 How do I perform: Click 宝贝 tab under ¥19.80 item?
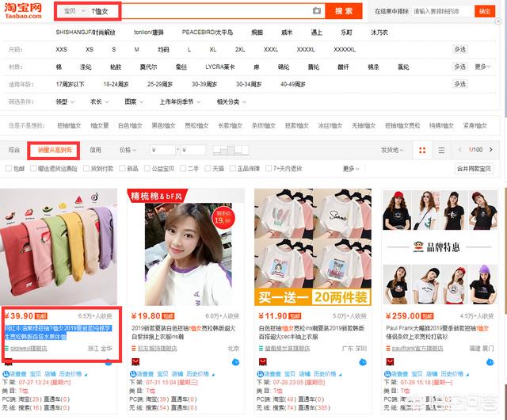pyautogui.click(x=162, y=374)
